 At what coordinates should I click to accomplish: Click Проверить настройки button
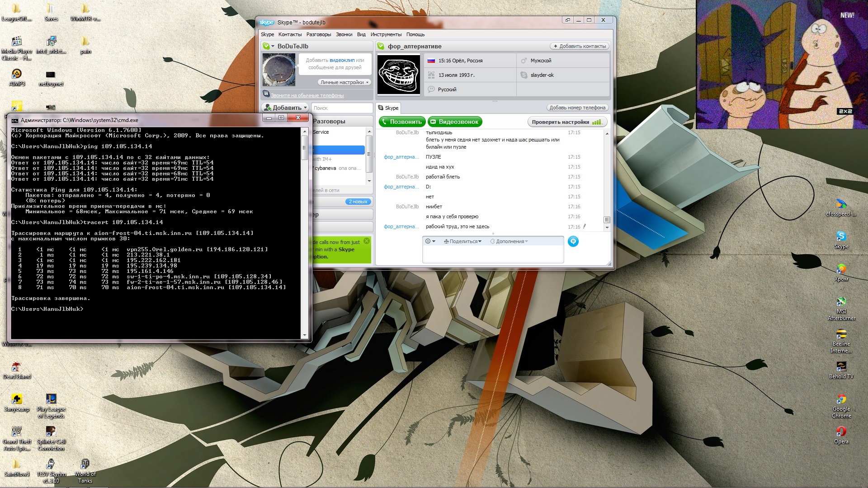(x=566, y=122)
